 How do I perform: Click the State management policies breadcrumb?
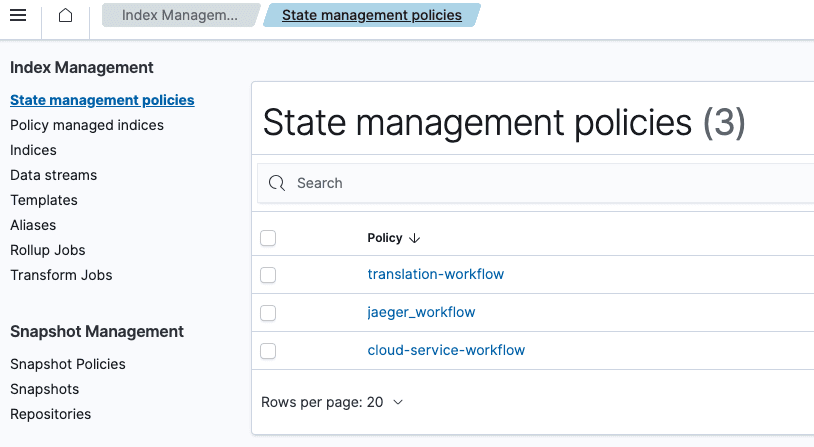click(x=371, y=16)
